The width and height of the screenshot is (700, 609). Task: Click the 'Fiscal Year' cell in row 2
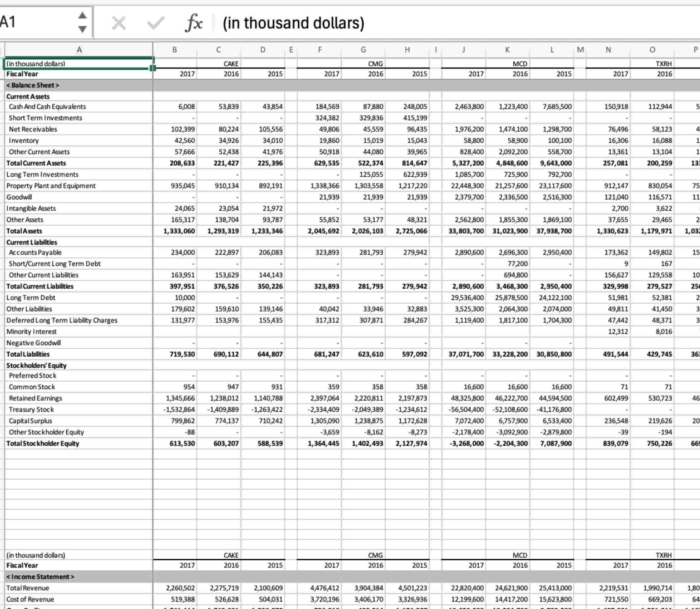point(79,74)
